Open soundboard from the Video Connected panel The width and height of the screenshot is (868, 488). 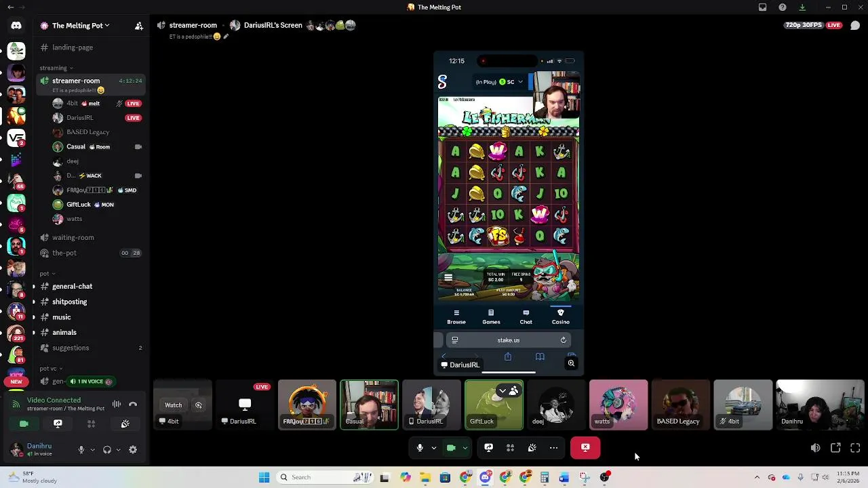click(x=125, y=424)
